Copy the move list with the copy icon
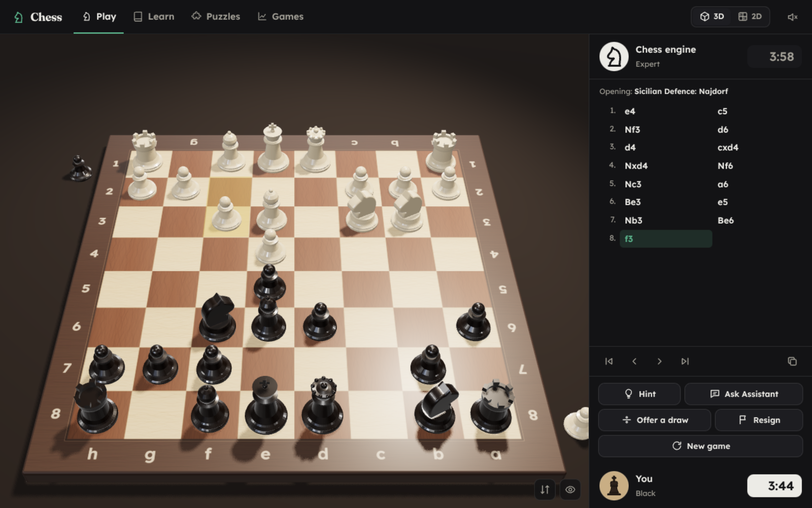 tap(792, 361)
